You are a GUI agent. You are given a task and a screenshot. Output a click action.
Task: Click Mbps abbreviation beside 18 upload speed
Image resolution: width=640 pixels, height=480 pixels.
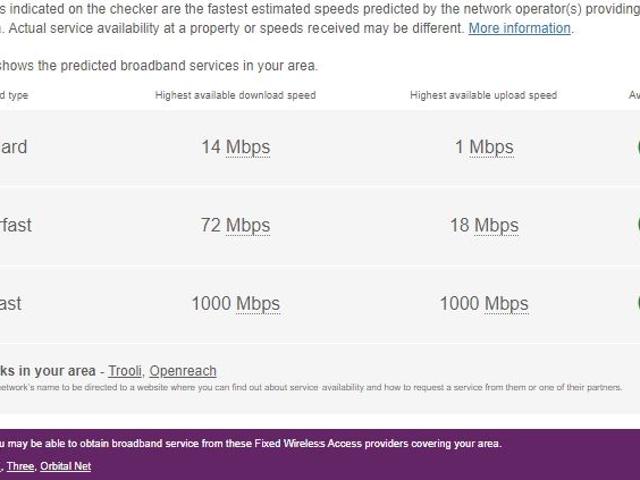click(496, 225)
